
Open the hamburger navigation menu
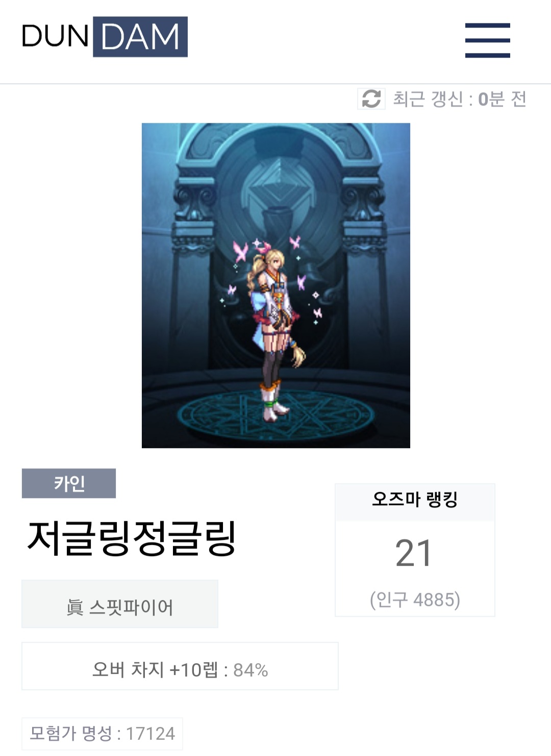click(487, 40)
